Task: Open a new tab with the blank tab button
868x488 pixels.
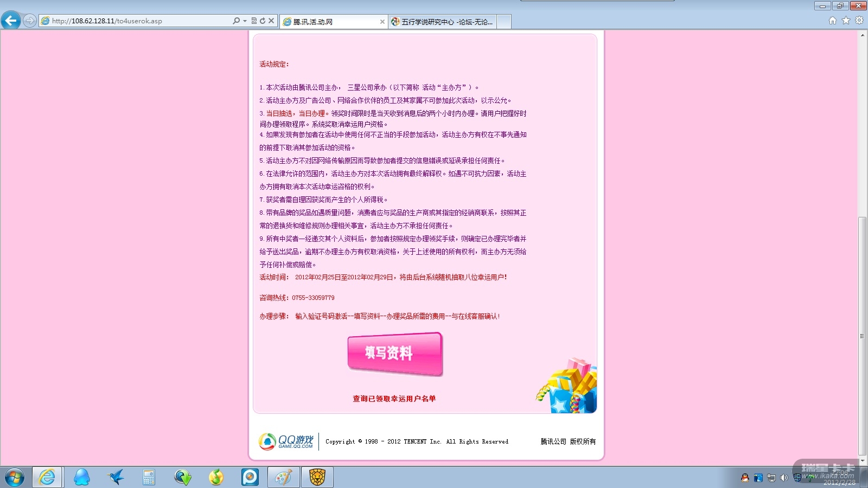Action: (504, 22)
